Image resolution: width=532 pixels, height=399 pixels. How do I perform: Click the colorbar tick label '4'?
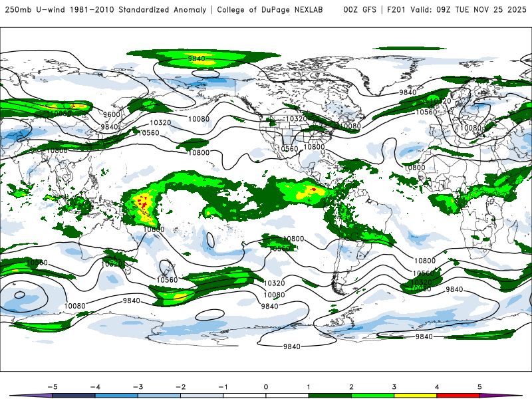point(437,387)
